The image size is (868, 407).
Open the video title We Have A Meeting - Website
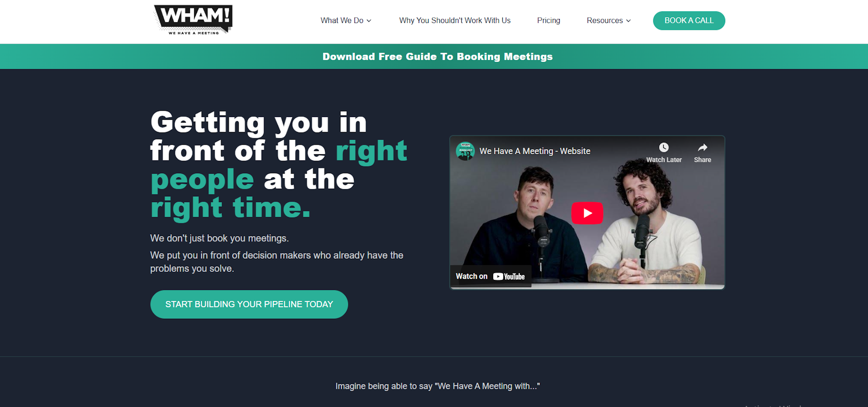pos(535,151)
